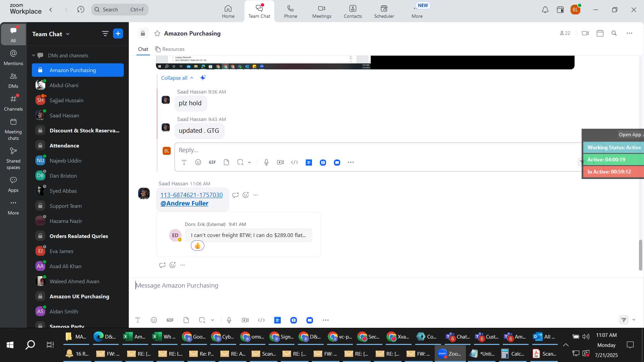The height and width of the screenshot is (362, 644).
Task: Open Shared spaces in the sidebar
Action: (x=13, y=158)
